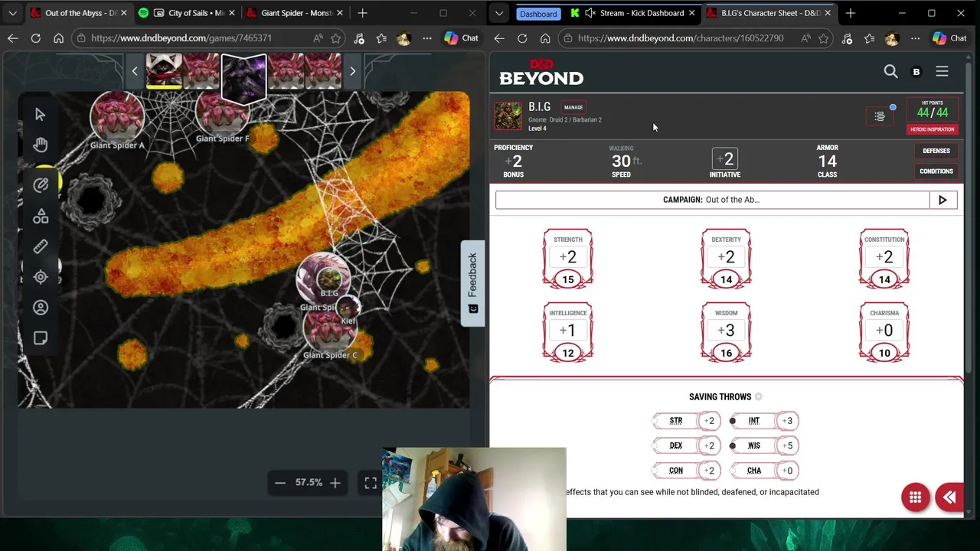Open Copilot Chat in right browser
This screenshot has width=980, height=551.
pyautogui.click(x=950, y=38)
